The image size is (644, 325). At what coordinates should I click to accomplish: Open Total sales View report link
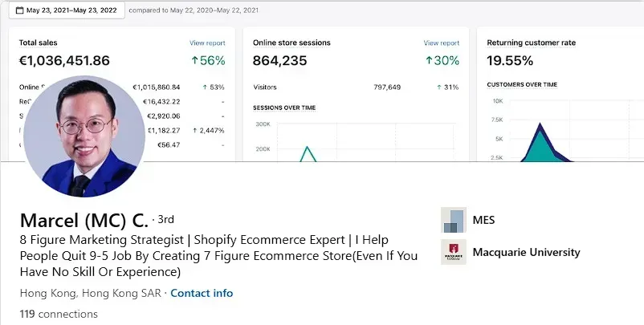pos(207,43)
